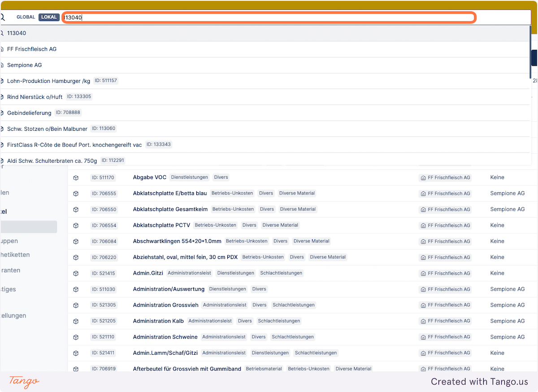Click the package icon beside Administration/Auswertung
Image resolution: width=538 pixels, height=392 pixels.
coord(76,289)
